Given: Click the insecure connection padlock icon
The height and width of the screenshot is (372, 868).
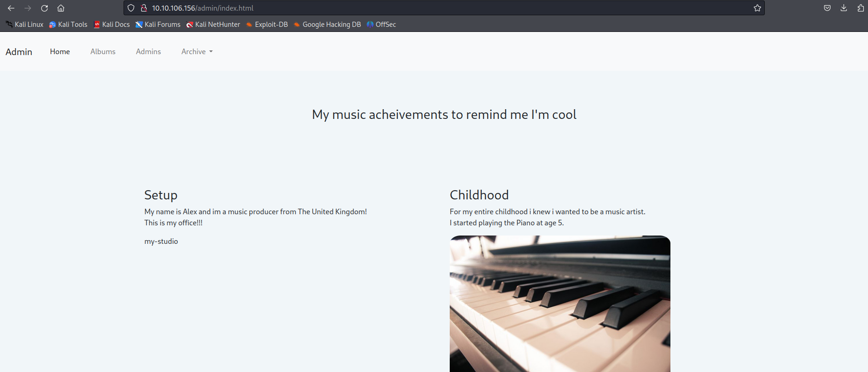Looking at the screenshot, I should tap(144, 8).
